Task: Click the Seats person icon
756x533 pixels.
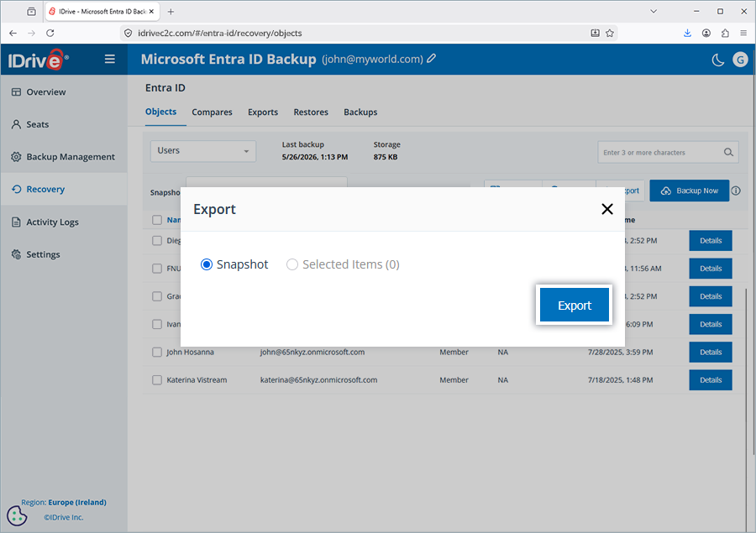Action: (17, 124)
